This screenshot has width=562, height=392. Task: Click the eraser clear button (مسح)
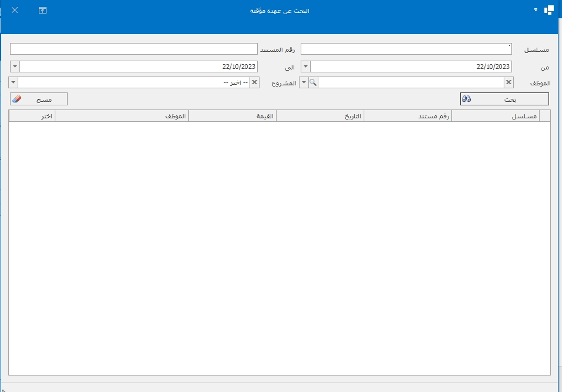click(x=39, y=99)
